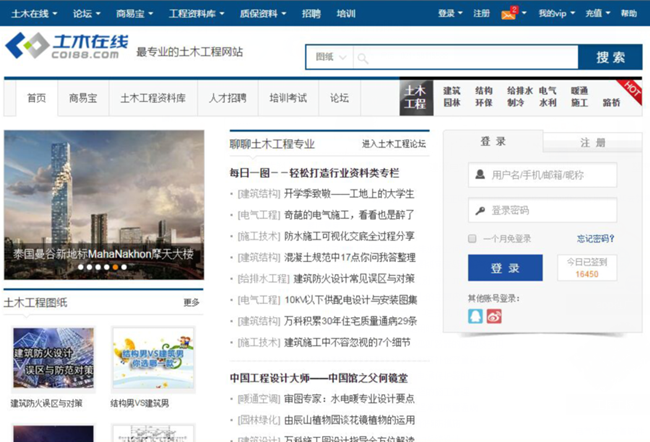Open article 审图专家：水电暖专业设计要点

(x=349, y=398)
